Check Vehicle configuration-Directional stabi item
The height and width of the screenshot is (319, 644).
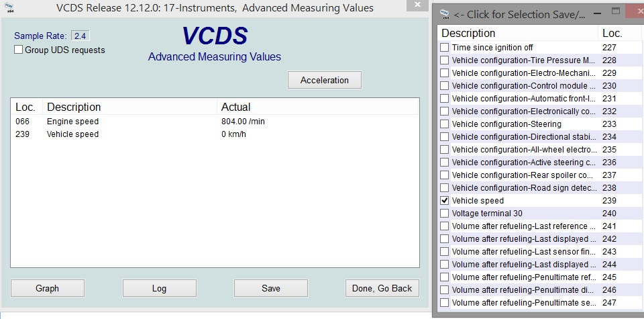444,136
